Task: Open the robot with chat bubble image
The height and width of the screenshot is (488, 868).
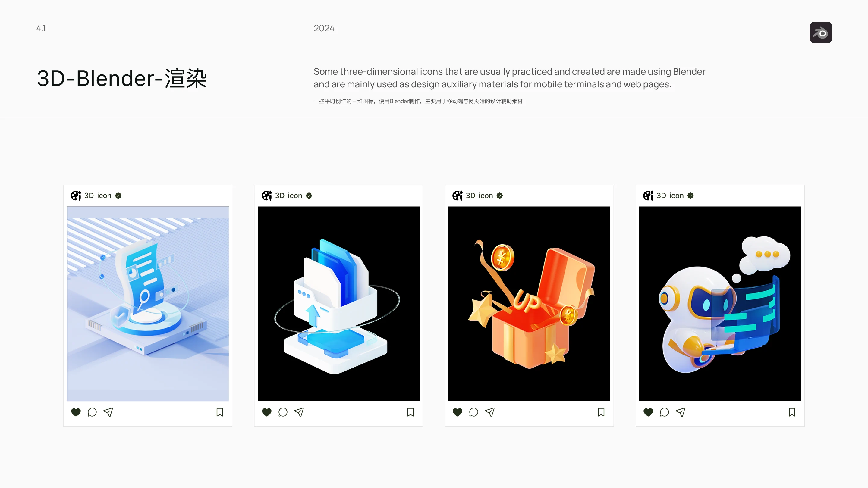Action: click(720, 304)
